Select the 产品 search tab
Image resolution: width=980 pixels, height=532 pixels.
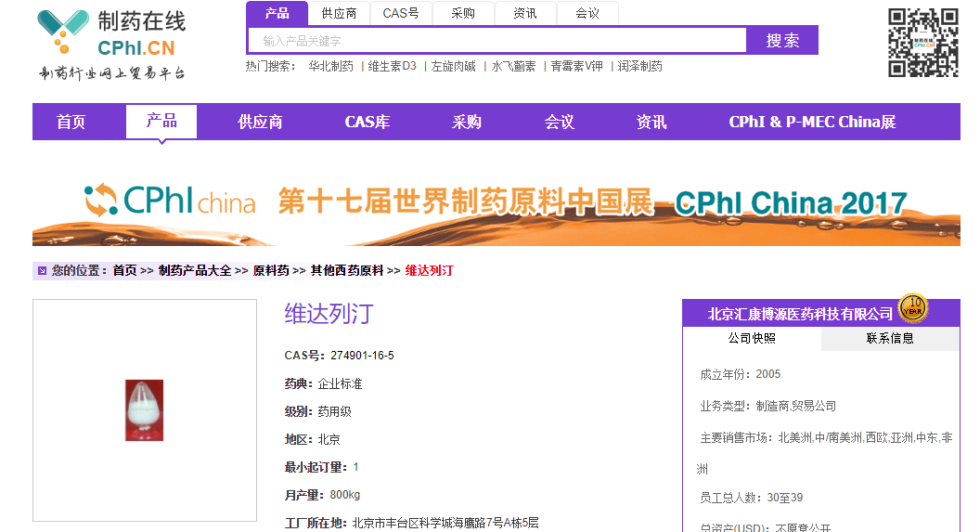(x=277, y=13)
